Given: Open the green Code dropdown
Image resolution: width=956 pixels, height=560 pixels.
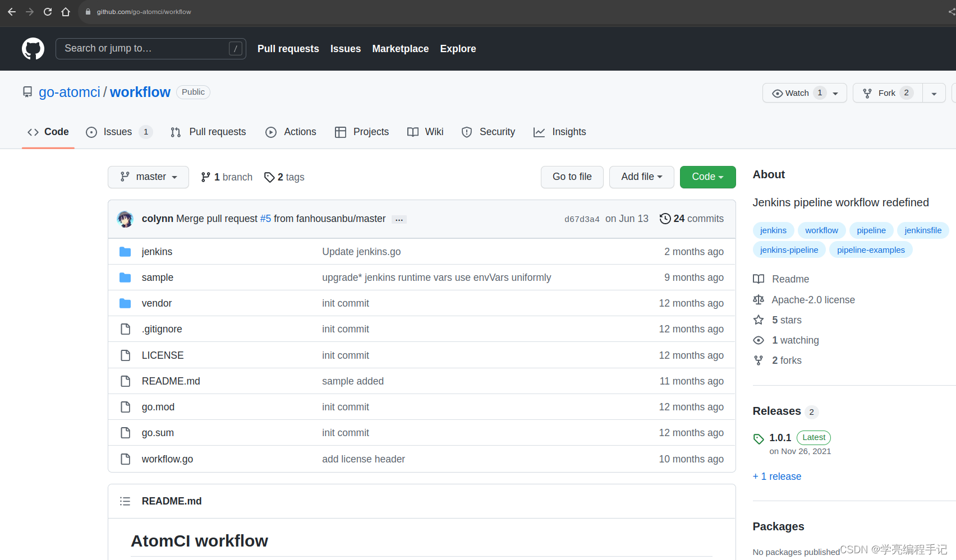Looking at the screenshot, I should point(707,177).
